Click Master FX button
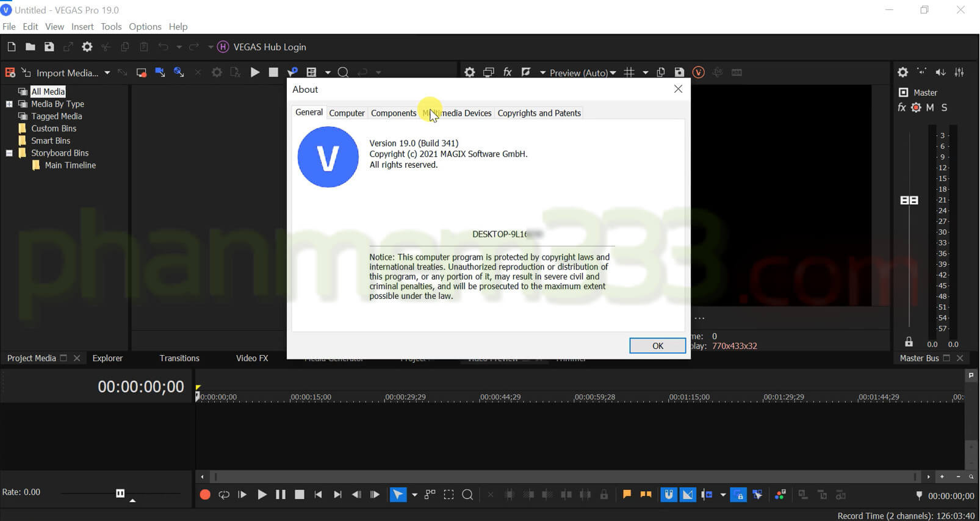Screen dimensions: 980x521 (901, 108)
